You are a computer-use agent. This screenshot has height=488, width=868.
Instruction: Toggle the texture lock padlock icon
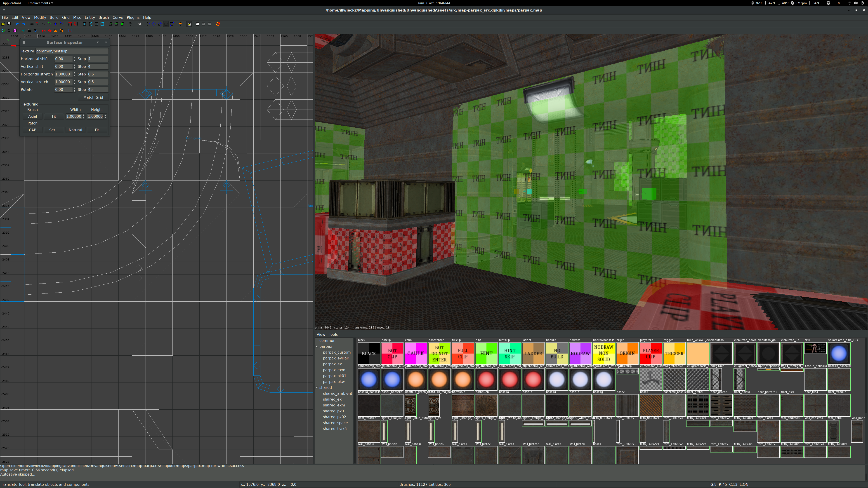click(189, 24)
